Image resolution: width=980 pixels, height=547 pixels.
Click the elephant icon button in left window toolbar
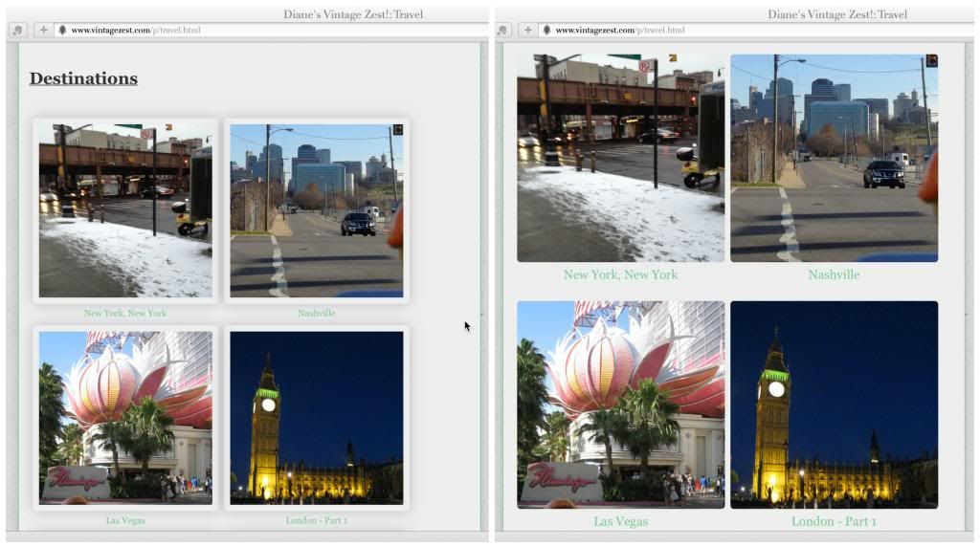(17, 31)
